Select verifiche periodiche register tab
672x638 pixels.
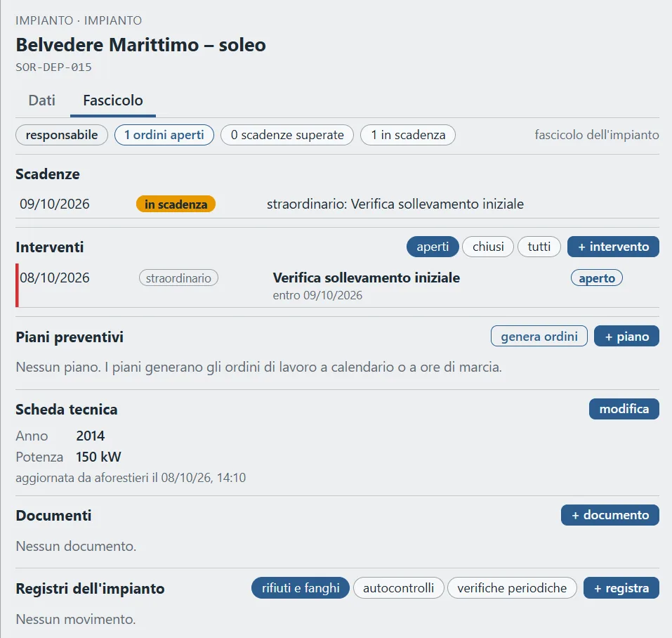[x=512, y=588]
